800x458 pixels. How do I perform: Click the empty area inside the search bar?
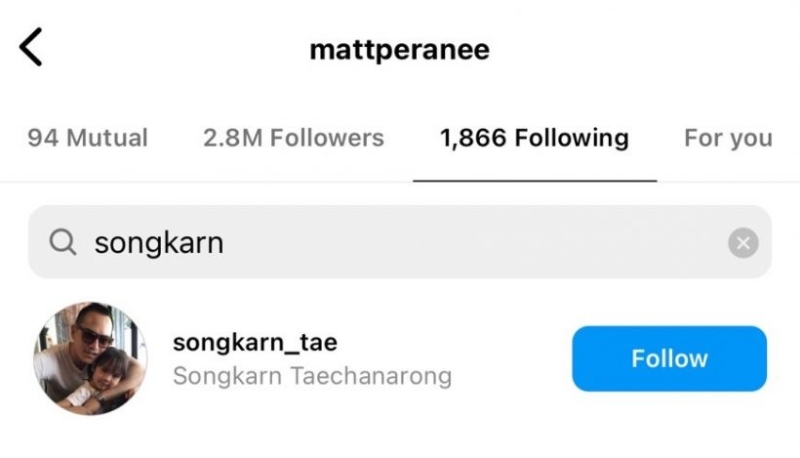click(x=474, y=242)
